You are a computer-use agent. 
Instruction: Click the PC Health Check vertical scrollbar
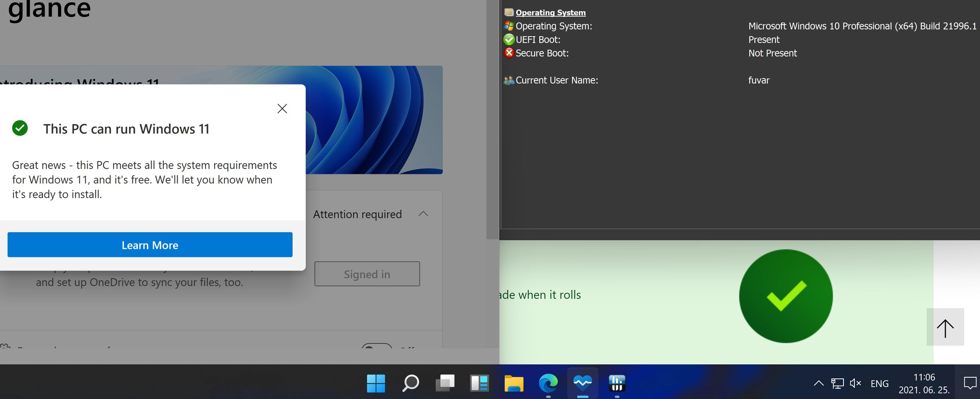492,119
